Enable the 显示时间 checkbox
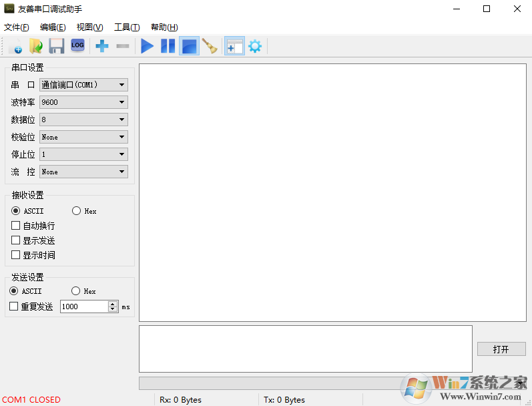Image resolution: width=532 pixels, height=406 pixels. point(16,255)
